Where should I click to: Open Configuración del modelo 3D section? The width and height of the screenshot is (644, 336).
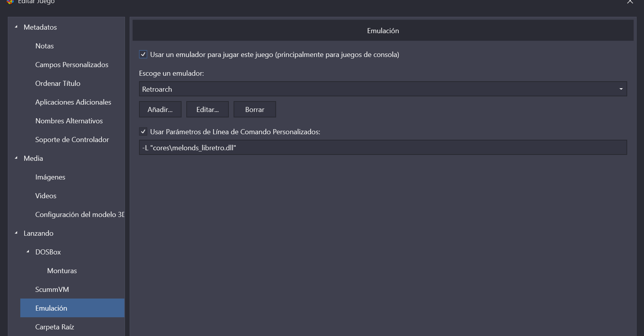point(80,215)
